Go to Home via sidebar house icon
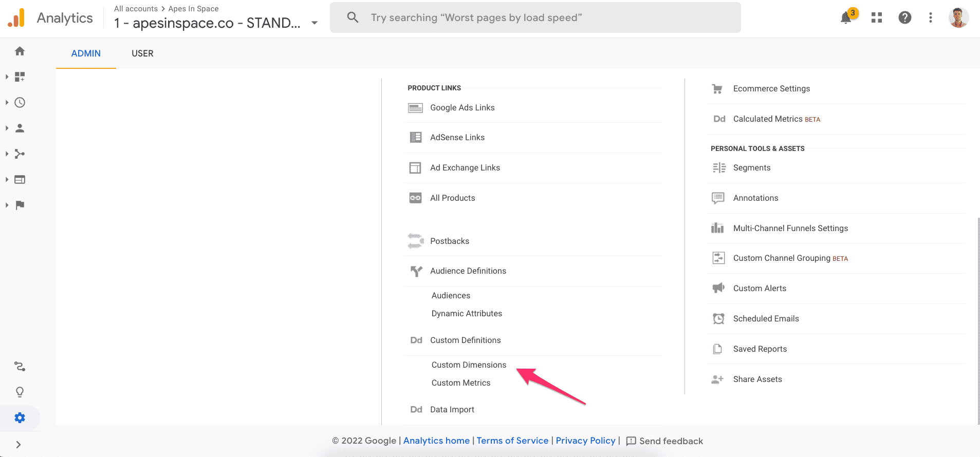The width and height of the screenshot is (980, 457). click(x=20, y=51)
